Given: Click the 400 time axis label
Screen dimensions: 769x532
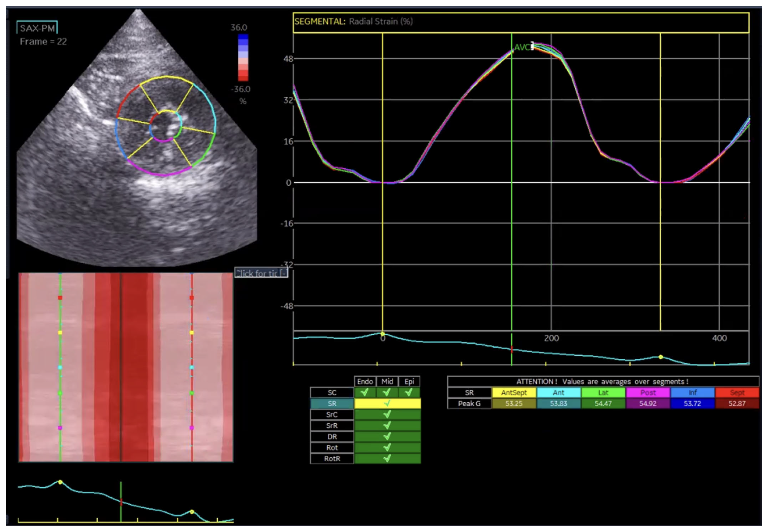Looking at the screenshot, I should point(719,338).
